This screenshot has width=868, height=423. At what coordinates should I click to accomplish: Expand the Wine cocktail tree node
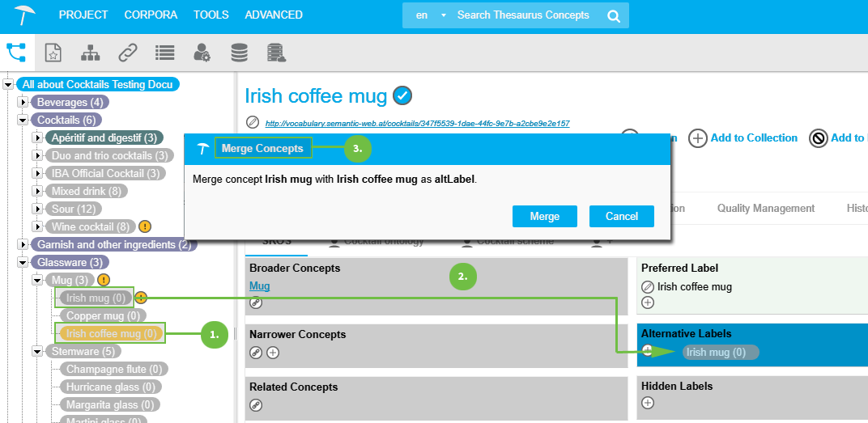[37, 226]
